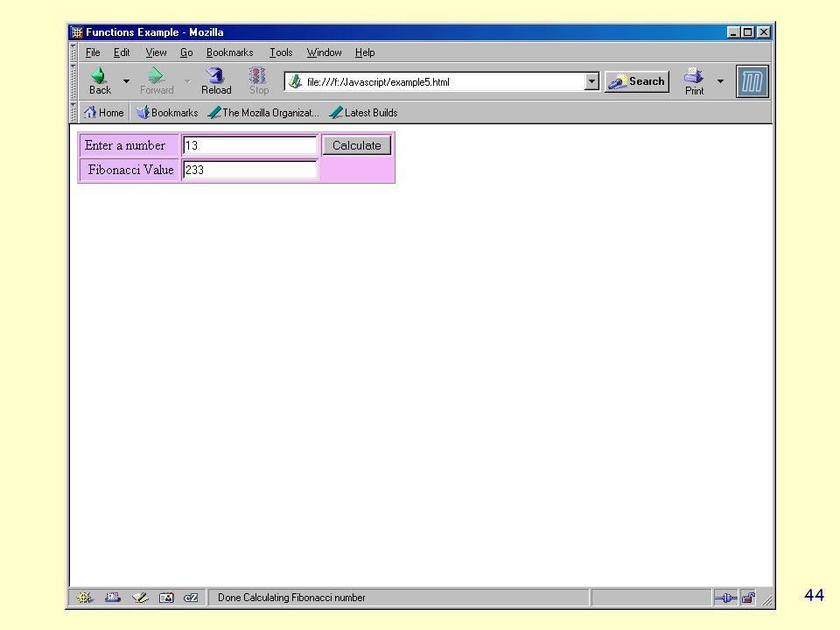Maximize the Mozilla window
This screenshot has width=840, height=630.
(748, 32)
